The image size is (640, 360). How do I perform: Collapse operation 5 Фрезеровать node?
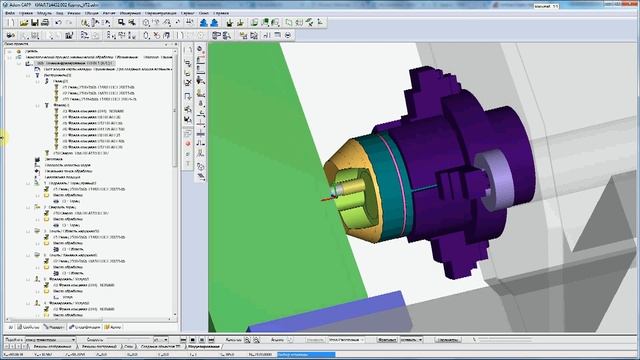(28, 279)
